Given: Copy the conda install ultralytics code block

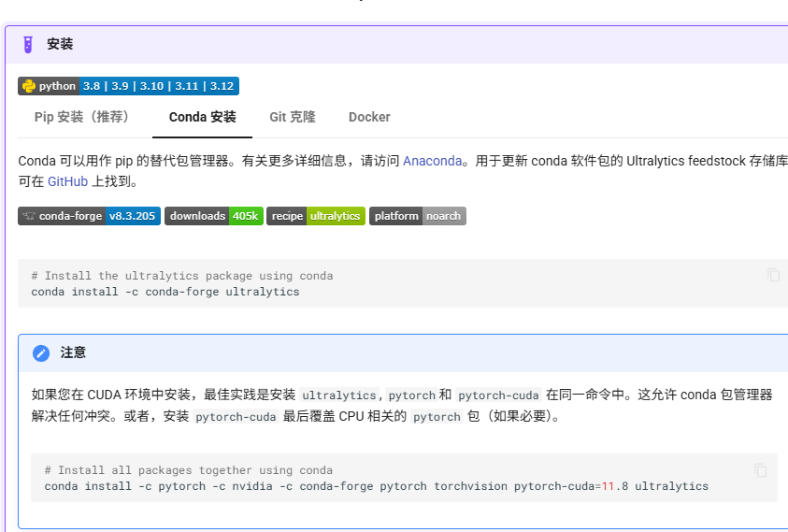Looking at the screenshot, I should pos(773,275).
